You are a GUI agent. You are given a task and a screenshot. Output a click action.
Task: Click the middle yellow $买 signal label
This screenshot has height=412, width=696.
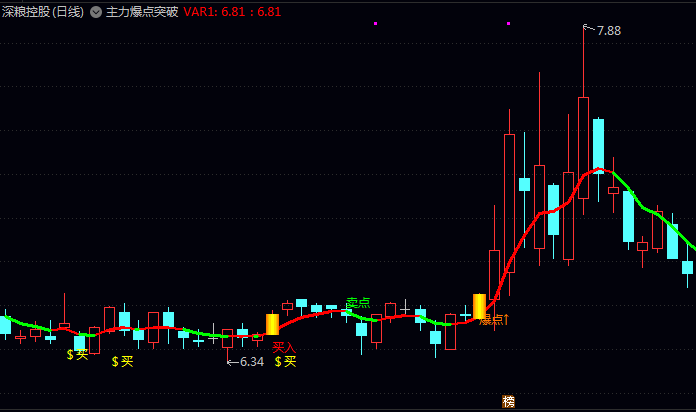coord(122,362)
